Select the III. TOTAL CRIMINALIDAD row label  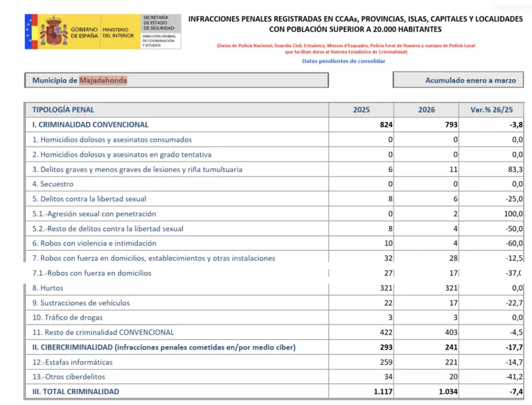pyautogui.click(x=76, y=392)
